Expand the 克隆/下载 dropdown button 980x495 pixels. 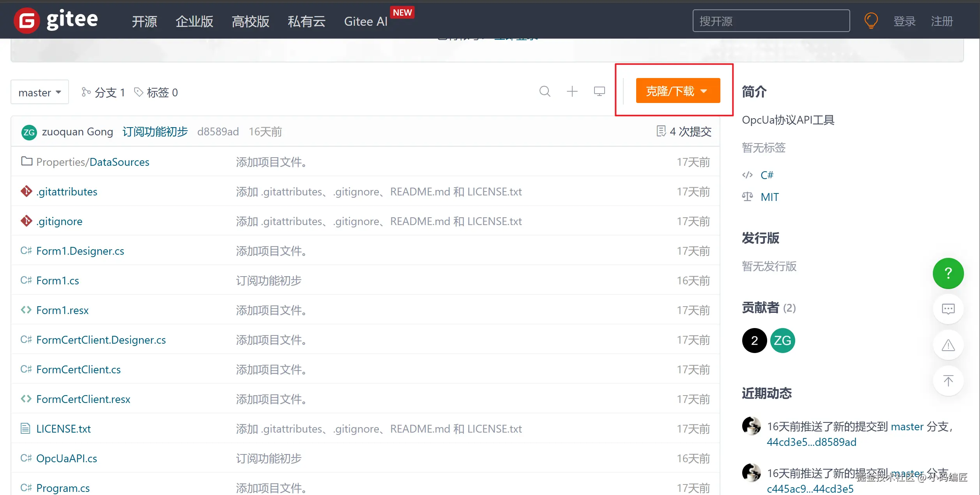[678, 91]
